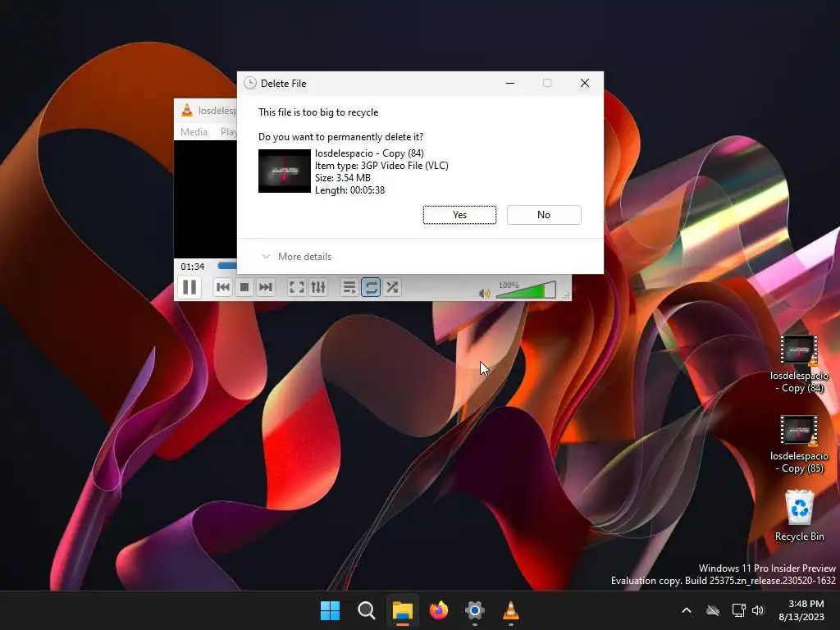This screenshot has height=630, width=840.
Task: Click 'This file is too big to recycle' text
Action: coord(318,112)
